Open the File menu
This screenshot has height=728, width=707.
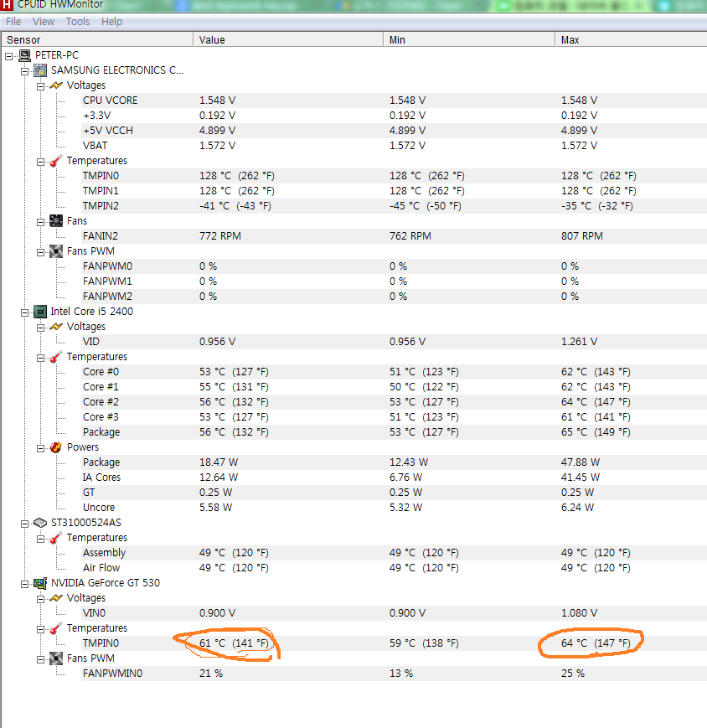[x=13, y=21]
